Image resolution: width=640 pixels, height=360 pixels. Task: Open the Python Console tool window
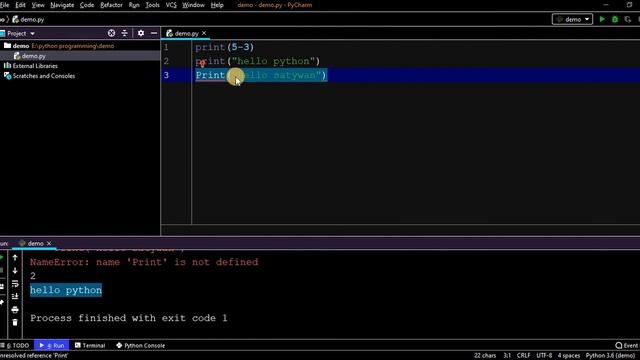(x=140, y=345)
